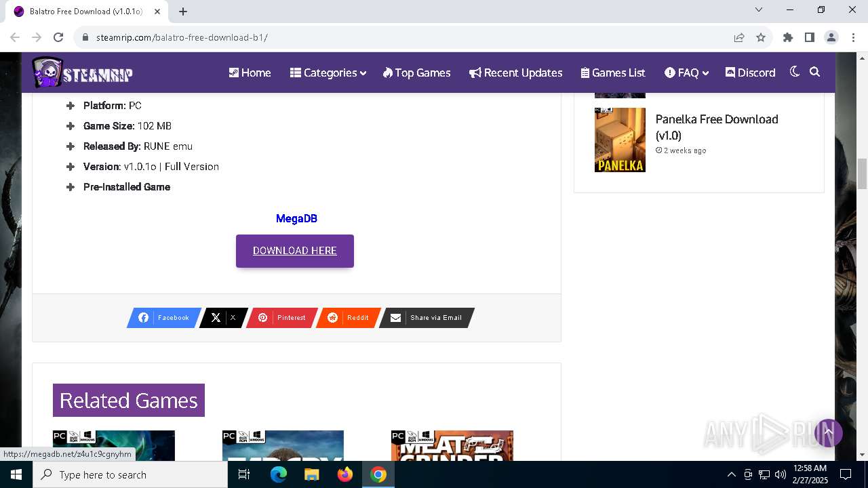Open the Chrome profile avatar

(831, 37)
